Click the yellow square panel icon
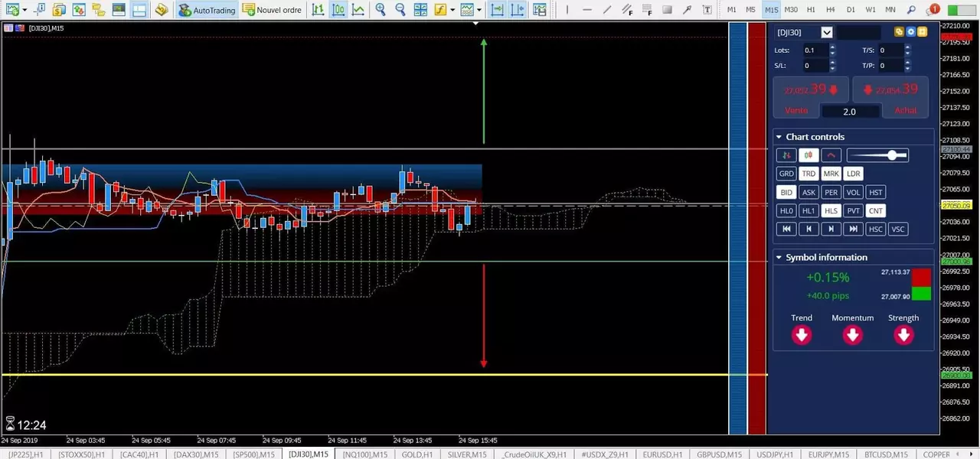This screenshot has width=980, height=459. click(x=922, y=32)
